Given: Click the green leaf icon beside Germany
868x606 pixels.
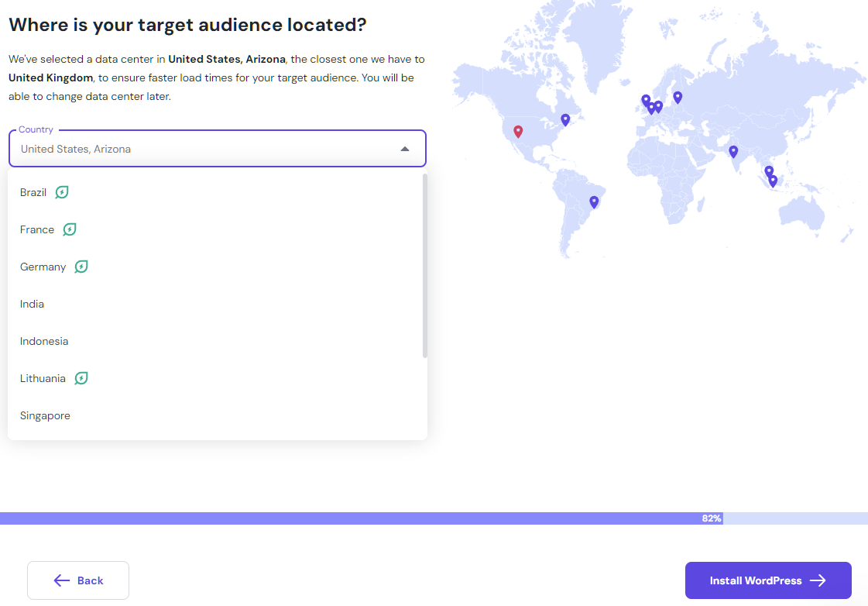Looking at the screenshot, I should (x=81, y=267).
